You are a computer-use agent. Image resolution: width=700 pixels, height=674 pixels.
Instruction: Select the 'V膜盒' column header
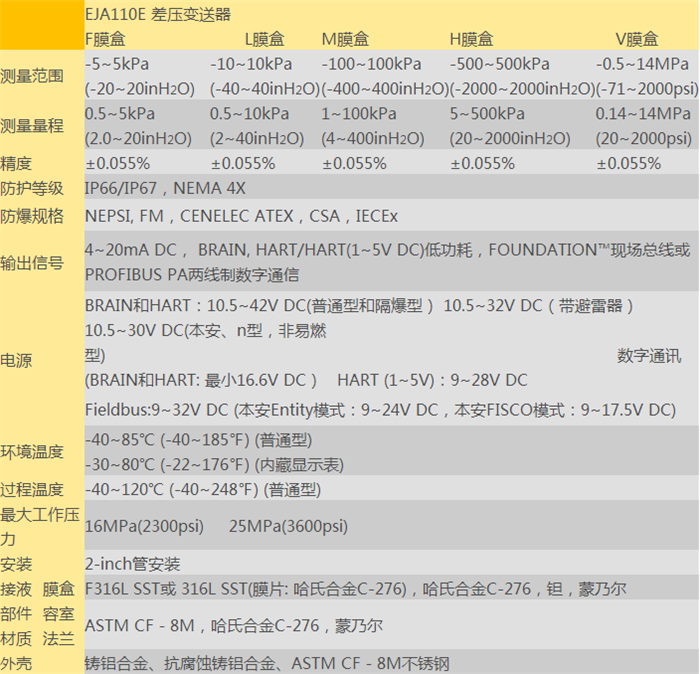click(x=637, y=39)
